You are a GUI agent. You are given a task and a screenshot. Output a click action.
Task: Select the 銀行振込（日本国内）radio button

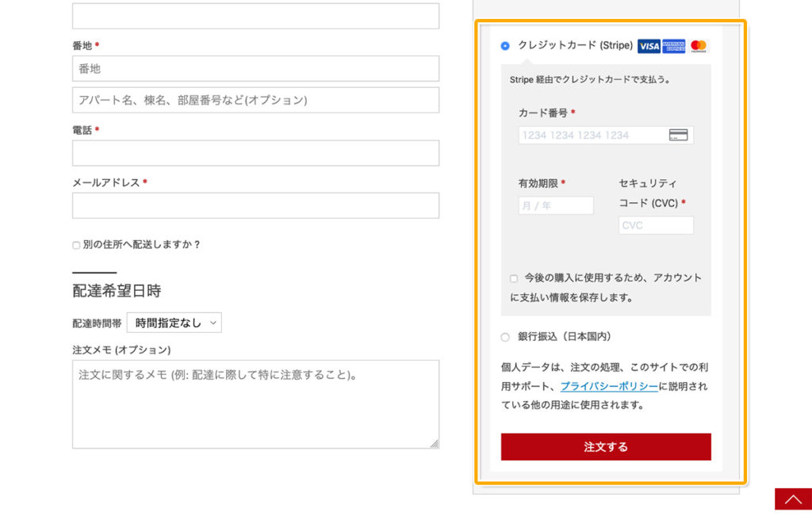click(505, 337)
